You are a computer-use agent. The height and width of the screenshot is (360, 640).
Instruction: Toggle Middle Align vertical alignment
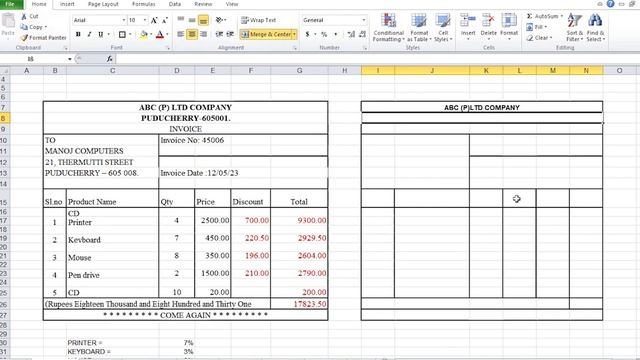point(192,20)
